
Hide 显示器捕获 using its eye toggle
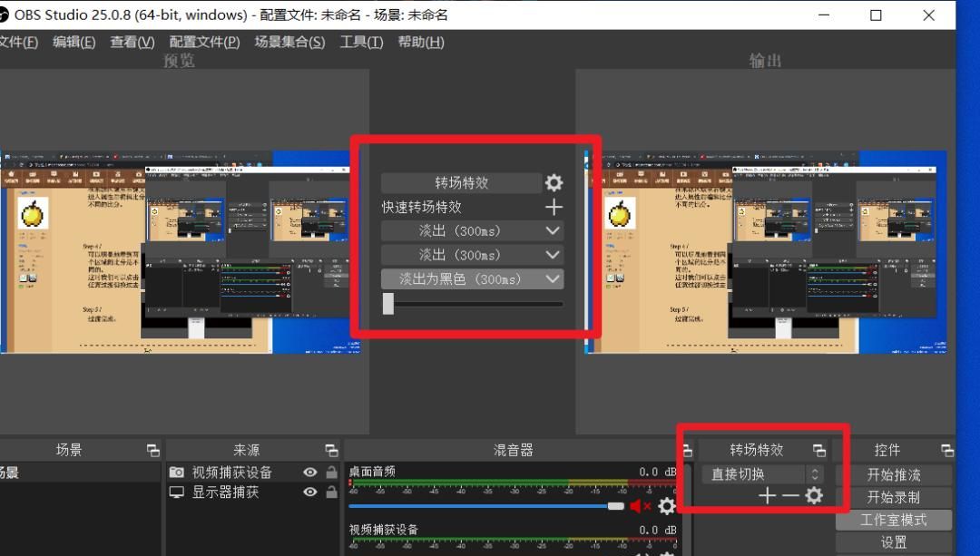pyautogui.click(x=309, y=493)
